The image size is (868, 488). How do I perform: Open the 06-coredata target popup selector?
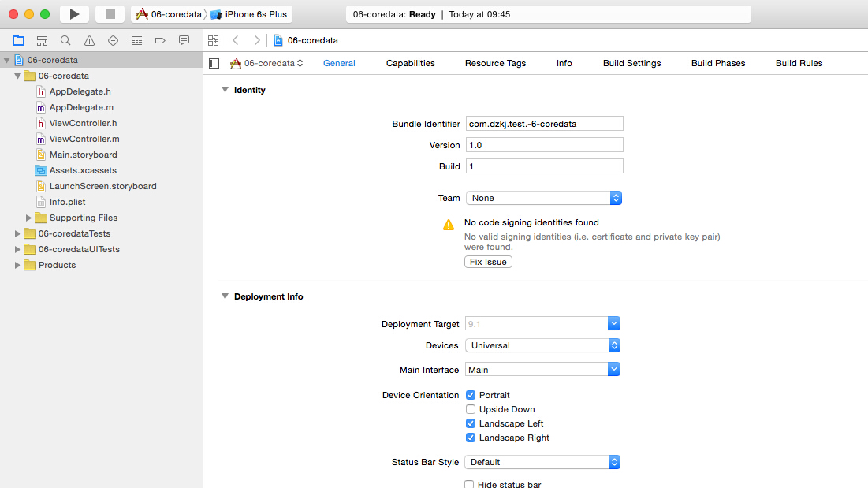[x=266, y=63]
